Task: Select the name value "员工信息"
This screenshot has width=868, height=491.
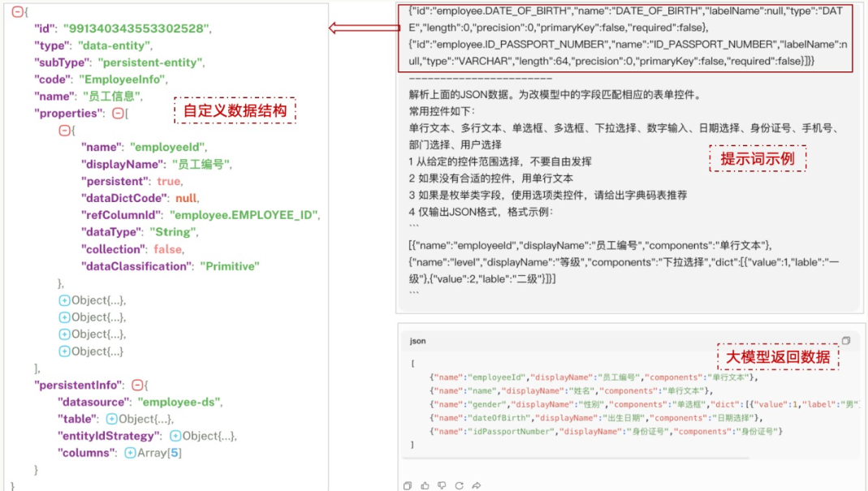Action: point(112,97)
